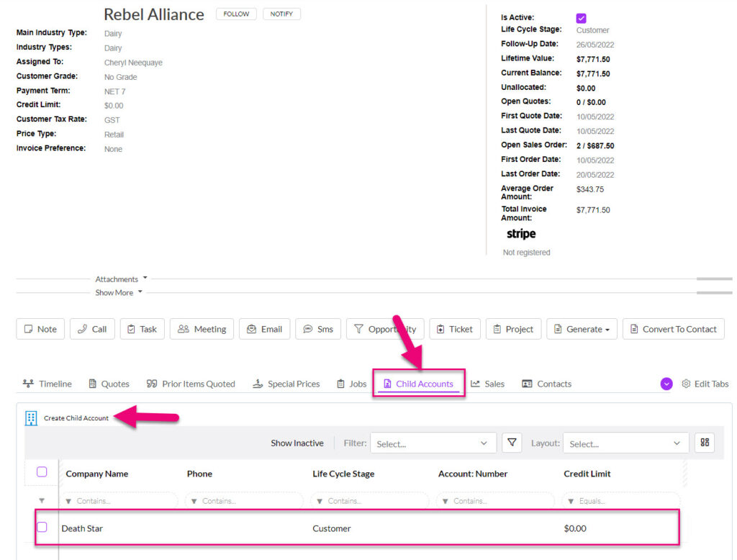Click the Phone contains filter field
Image resolution: width=737 pixels, height=560 pixels.
pyautogui.click(x=244, y=501)
